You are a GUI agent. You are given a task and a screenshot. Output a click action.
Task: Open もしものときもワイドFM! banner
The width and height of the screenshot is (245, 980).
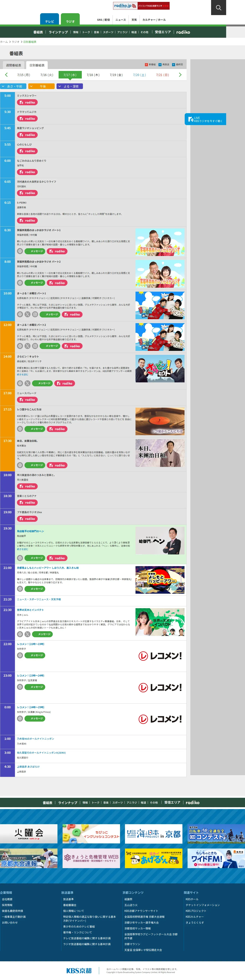(x=216, y=858)
